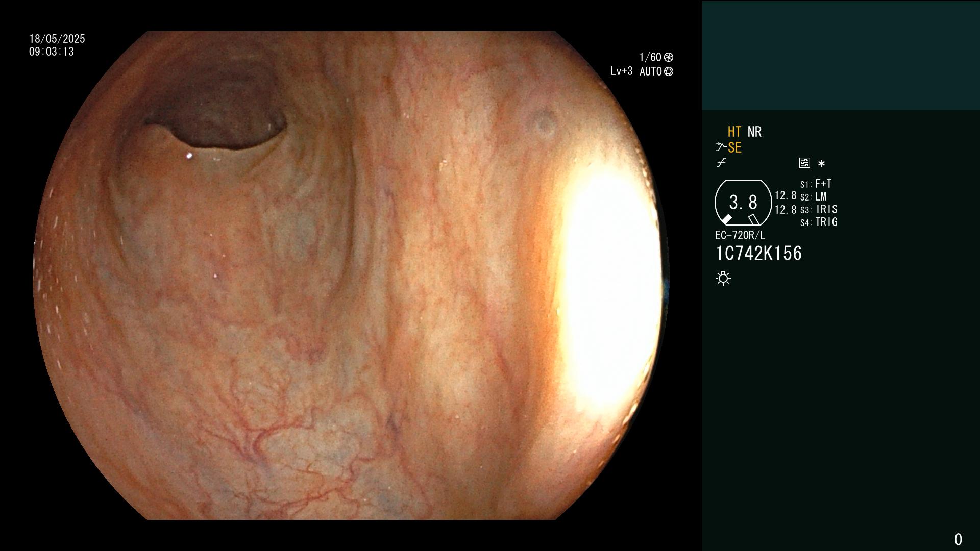The width and height of the screenshot is (980, 551).
Task: Click the tone curve icon below SE
Action: click(x=721, y=163)
